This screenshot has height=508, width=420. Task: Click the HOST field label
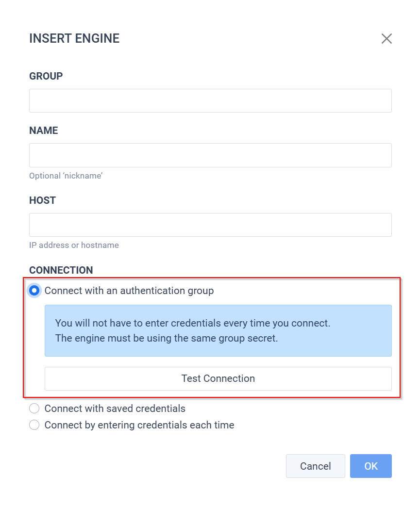[x=43, y=200]
